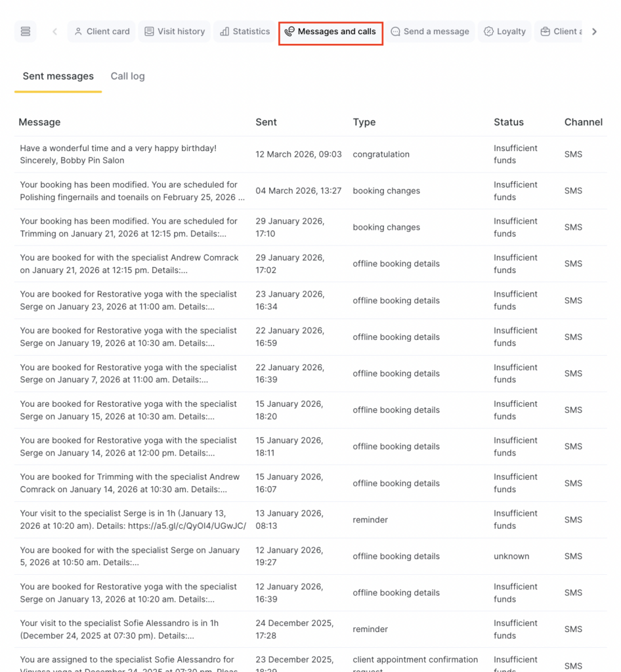Click the Message column header
Viewport: 621px width, 672px height.
coord(39,122)
